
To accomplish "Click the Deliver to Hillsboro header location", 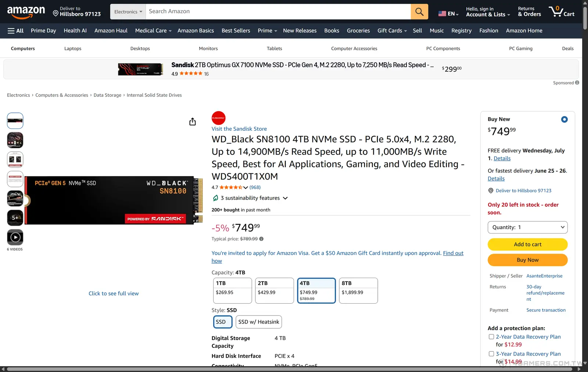I will pyautogui.click(x=76, y=11).
